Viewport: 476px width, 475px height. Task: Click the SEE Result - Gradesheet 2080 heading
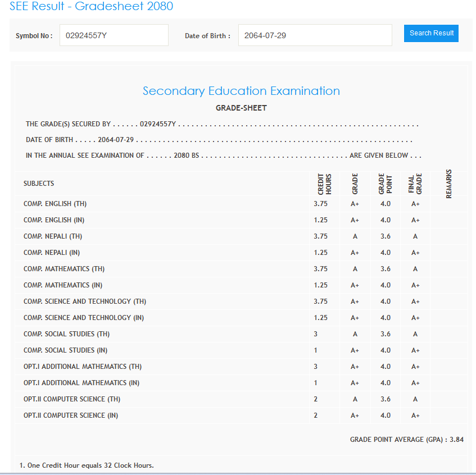pyautogui.click(x=92, y=7)
